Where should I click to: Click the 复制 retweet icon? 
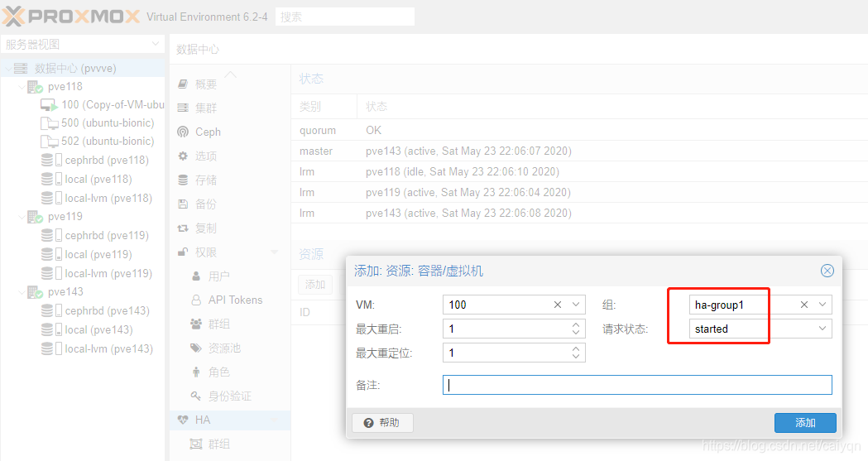(183, 228)
